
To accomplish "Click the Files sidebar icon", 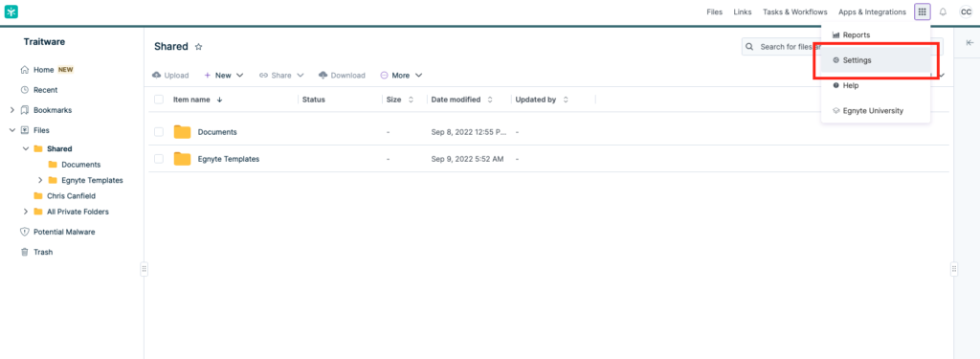I will point(25,130).
